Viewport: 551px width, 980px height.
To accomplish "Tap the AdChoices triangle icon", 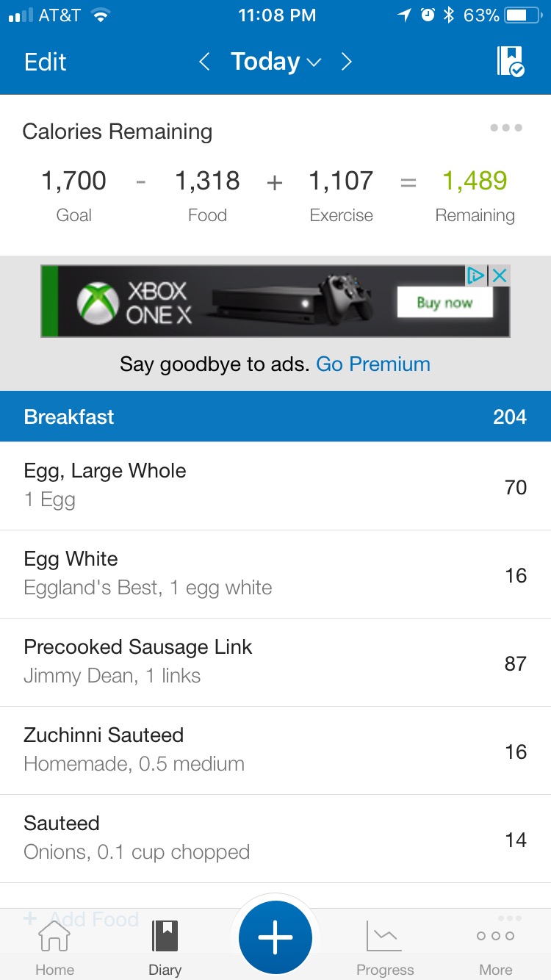I will pyautogui.click(x=476, y=275).
